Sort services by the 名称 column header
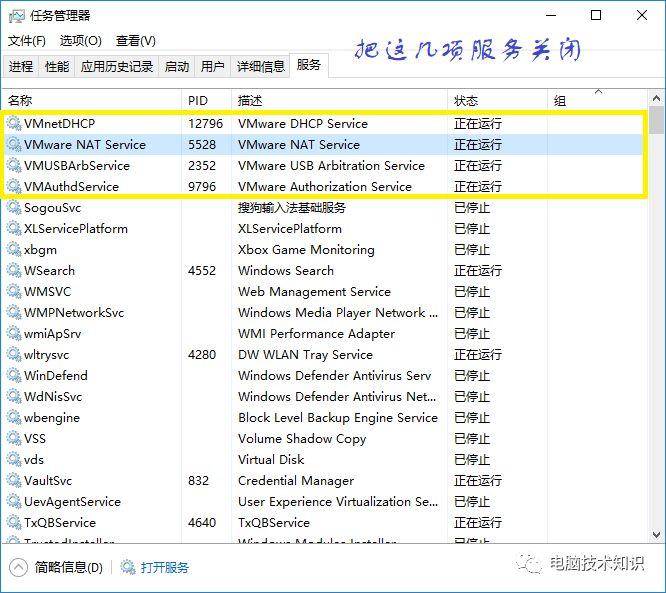 click(92, 101)
